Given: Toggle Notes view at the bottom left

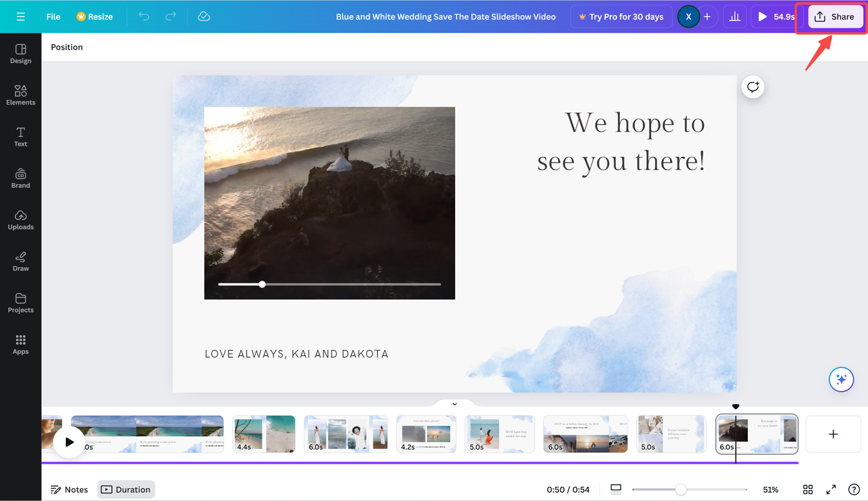Looking at the screenshot, I should [x=68, y=489].
